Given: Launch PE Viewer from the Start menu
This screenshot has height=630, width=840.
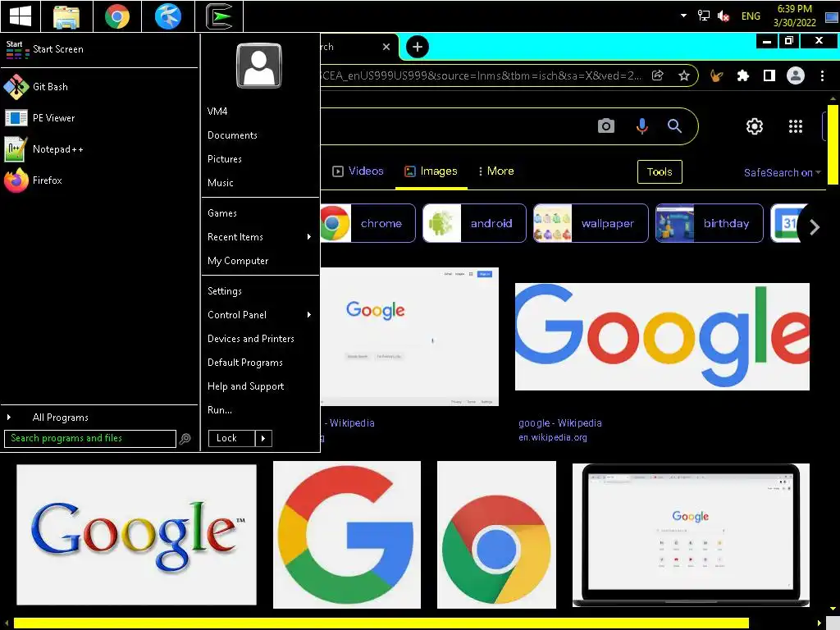Looking at the screenshot, I should (x=99, y=118).
